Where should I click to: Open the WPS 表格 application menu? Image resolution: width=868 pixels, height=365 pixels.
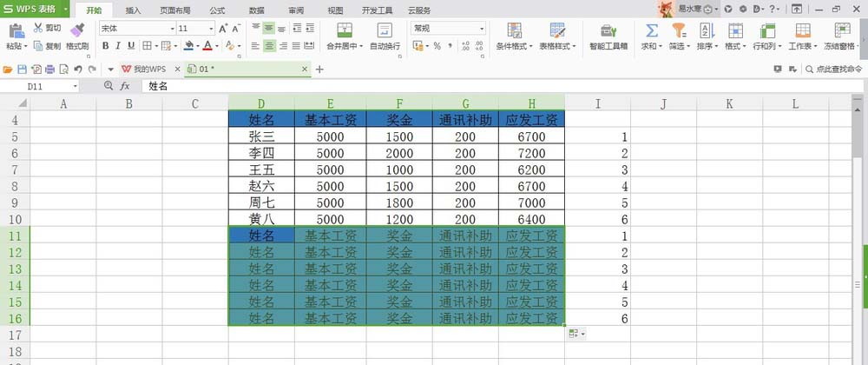35,9
